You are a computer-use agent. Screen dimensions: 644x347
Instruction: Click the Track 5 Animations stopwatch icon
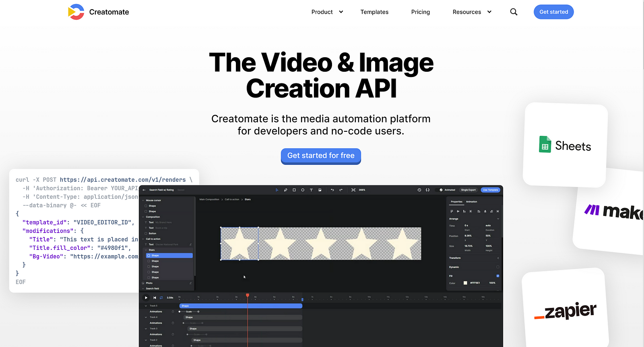pyautogui.click(x=173, y=312)
